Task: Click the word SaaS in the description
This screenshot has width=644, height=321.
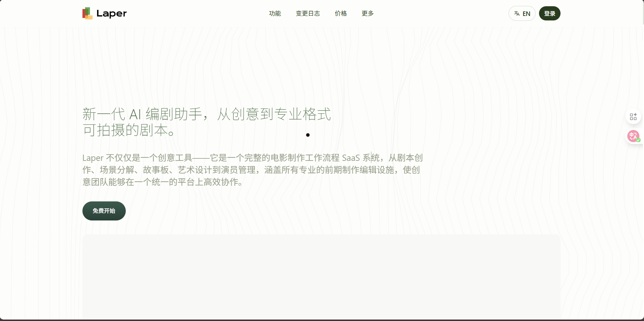Action: click(x=351, y=158)
